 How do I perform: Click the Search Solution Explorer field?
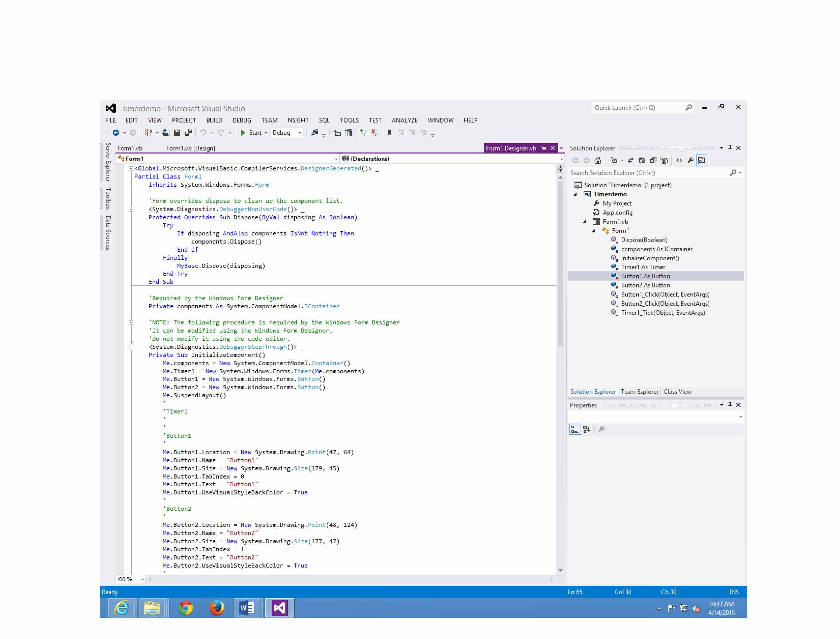coord(646,173)
